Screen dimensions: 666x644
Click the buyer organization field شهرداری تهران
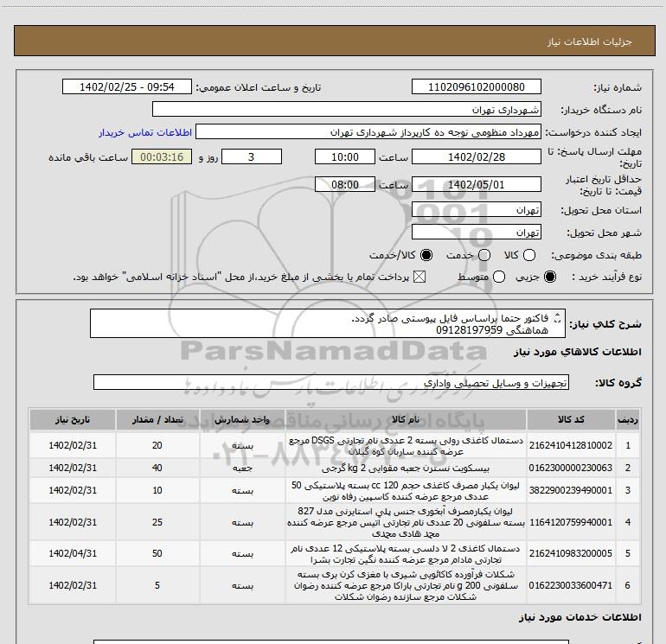pyautogui.click(x=347, y=109)
